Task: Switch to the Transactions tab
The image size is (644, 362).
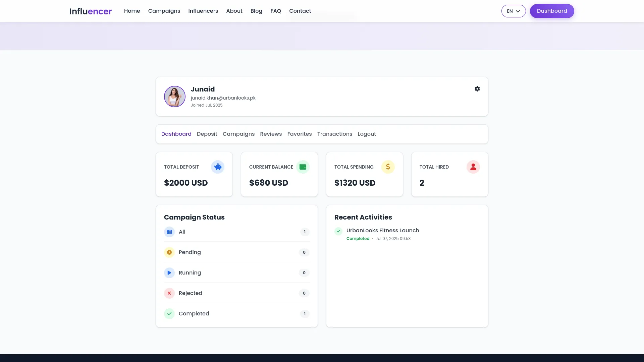Action: click(334, 134)
